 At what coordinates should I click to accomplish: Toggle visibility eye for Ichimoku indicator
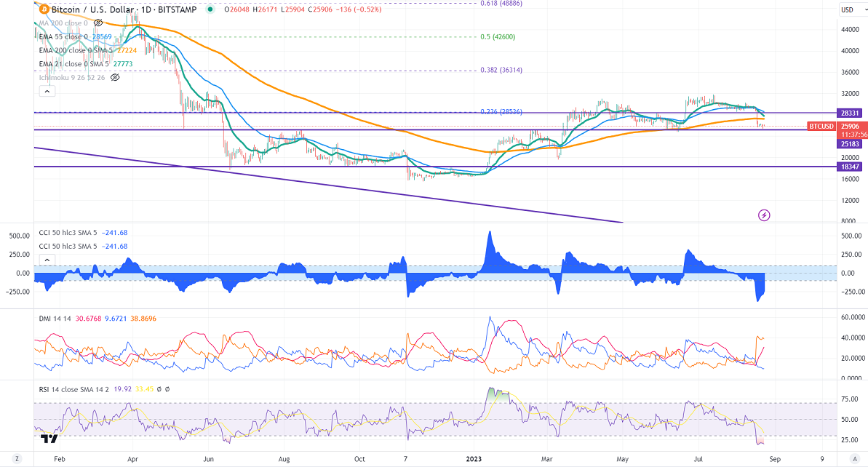pos(114,77)
